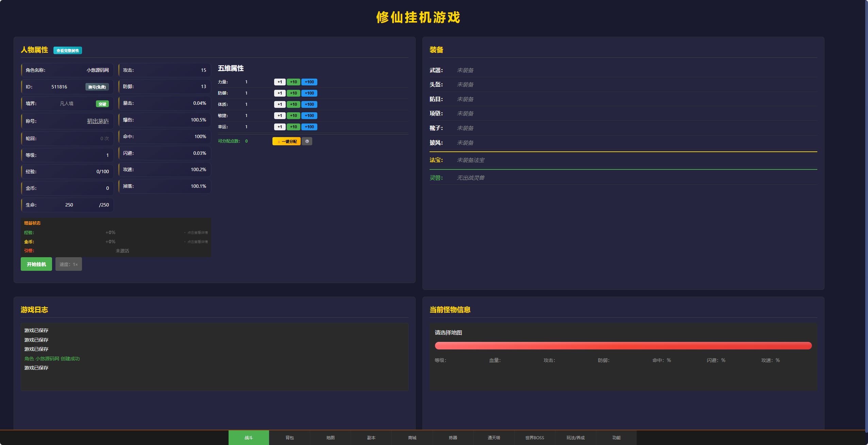The height and width of the screenshot is (445, 868).
Task: Click the 突破 breakthrough button
Action: pos(102,104)
